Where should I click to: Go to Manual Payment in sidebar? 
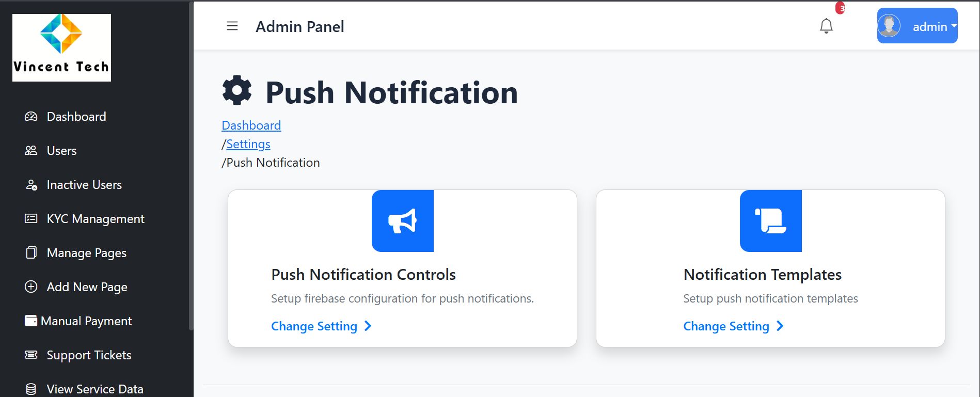[x=86, y=321]
